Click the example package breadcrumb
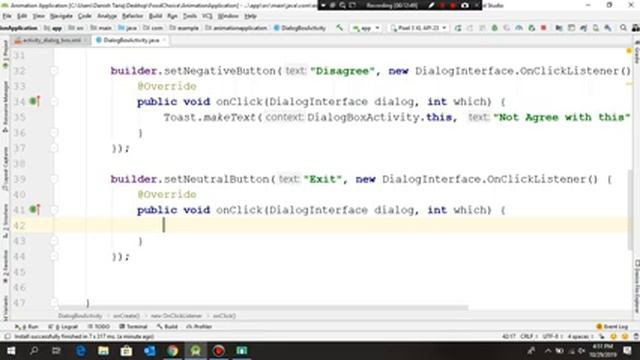The image size is (640, 360). pyautogui.click(x=184, y=28)
